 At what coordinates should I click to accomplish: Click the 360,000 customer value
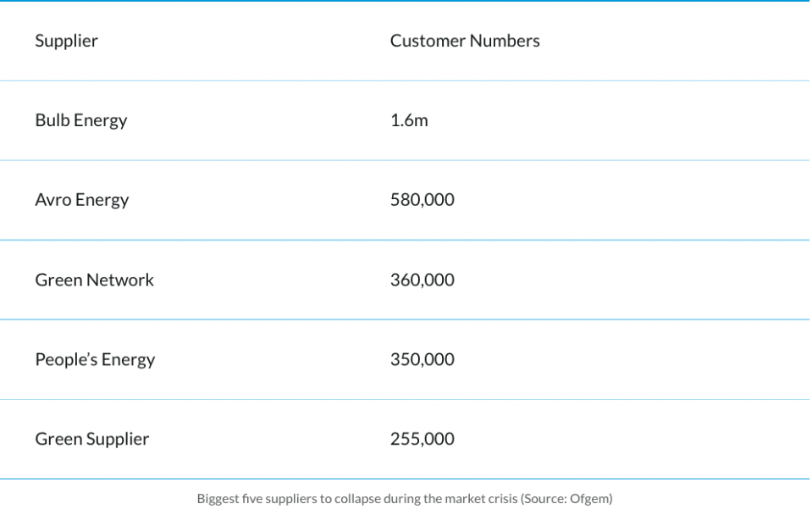pyautogui.click(x=422, y=280)
